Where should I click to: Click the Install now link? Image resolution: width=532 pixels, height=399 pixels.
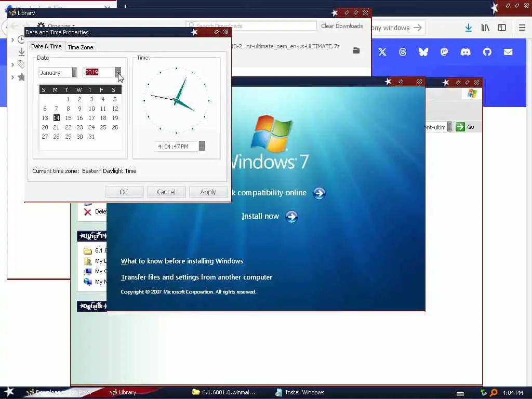260,216
